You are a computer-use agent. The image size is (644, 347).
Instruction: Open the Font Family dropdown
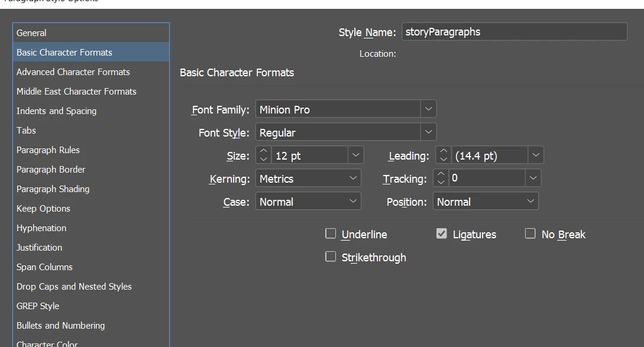[429, 109]
